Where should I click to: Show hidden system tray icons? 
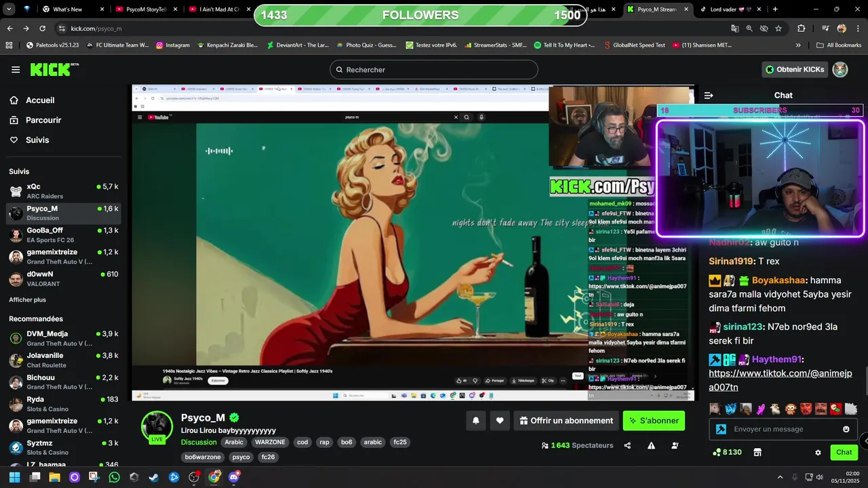[780, 477]
